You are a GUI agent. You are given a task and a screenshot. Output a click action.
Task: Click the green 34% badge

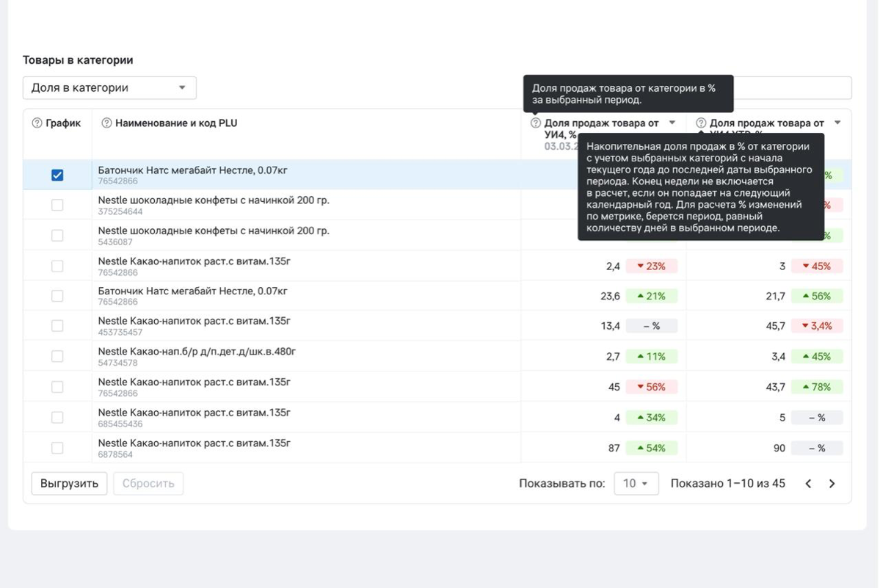651,418
